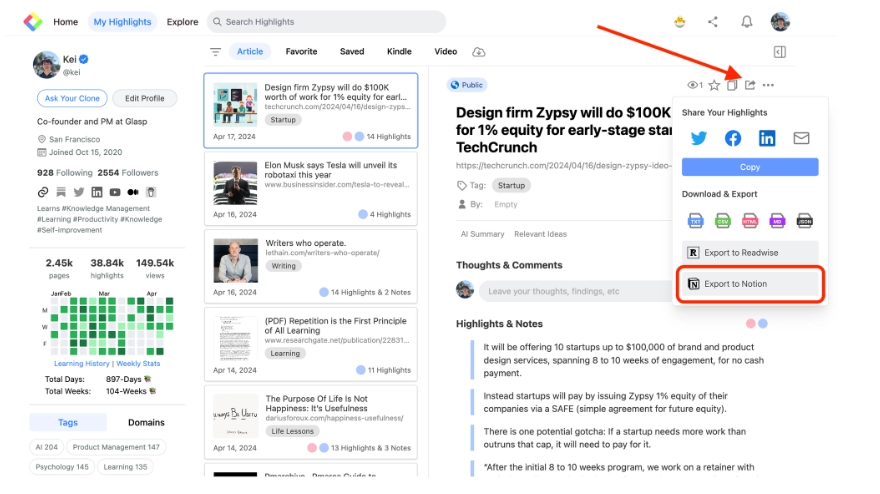Share highlights on Facebook

click(732, 138)
